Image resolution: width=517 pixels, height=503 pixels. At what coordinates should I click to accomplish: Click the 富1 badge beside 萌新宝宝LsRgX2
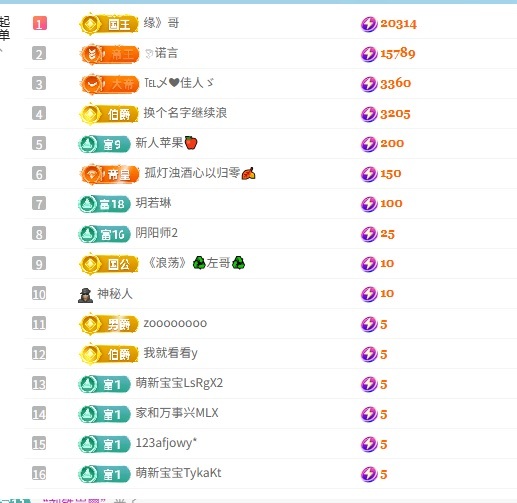(104, 384)
